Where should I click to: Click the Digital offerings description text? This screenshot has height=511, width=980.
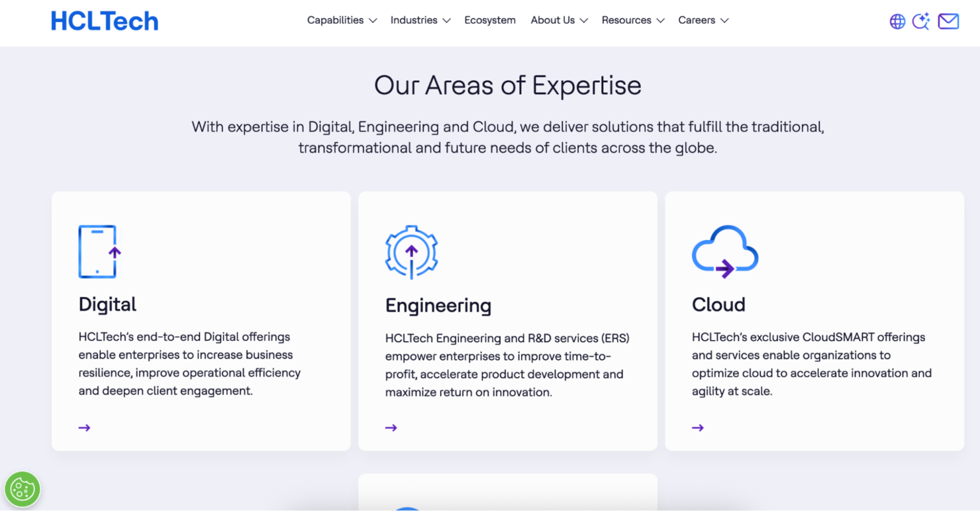click(189, 364)
